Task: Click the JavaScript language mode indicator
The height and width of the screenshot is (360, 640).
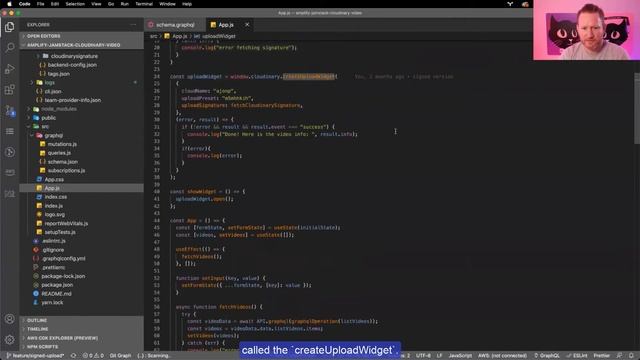Action: (x=460, y=356)
